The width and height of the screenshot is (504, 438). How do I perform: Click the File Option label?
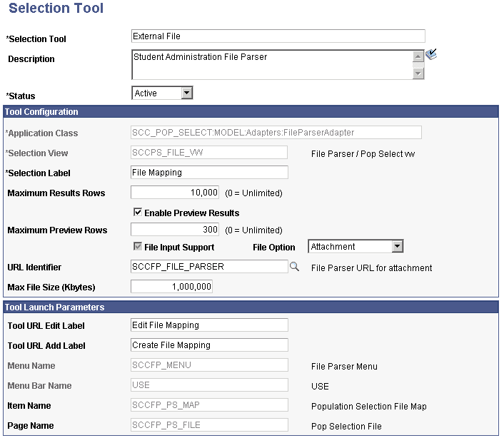274,248
